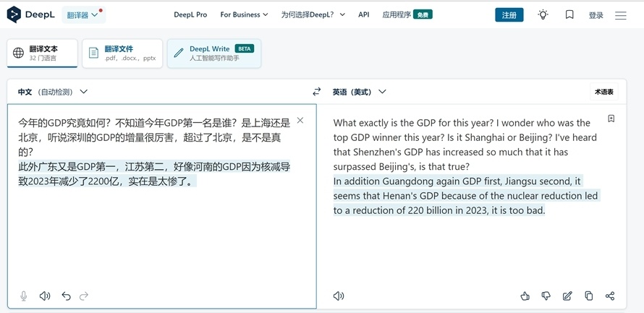The image size is (644, 313).
Task: Redo the source edit
Action: (x=84, y=296)
